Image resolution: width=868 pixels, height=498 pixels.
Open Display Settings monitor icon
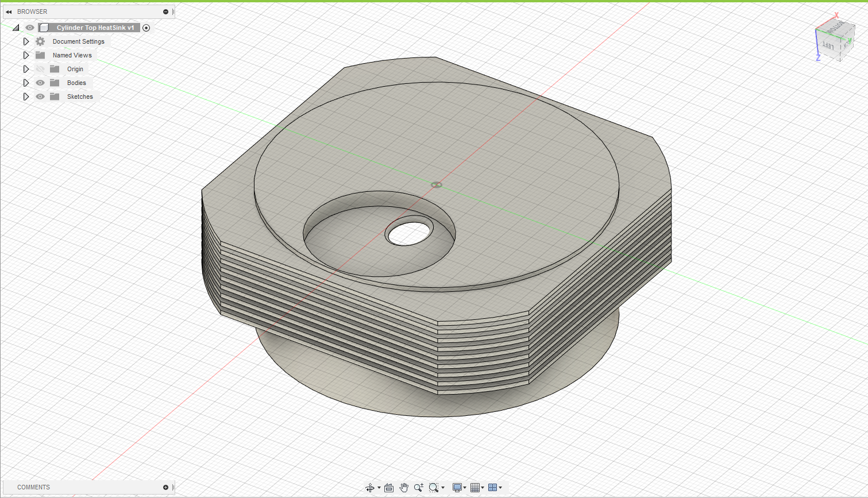tap(457, 488)
